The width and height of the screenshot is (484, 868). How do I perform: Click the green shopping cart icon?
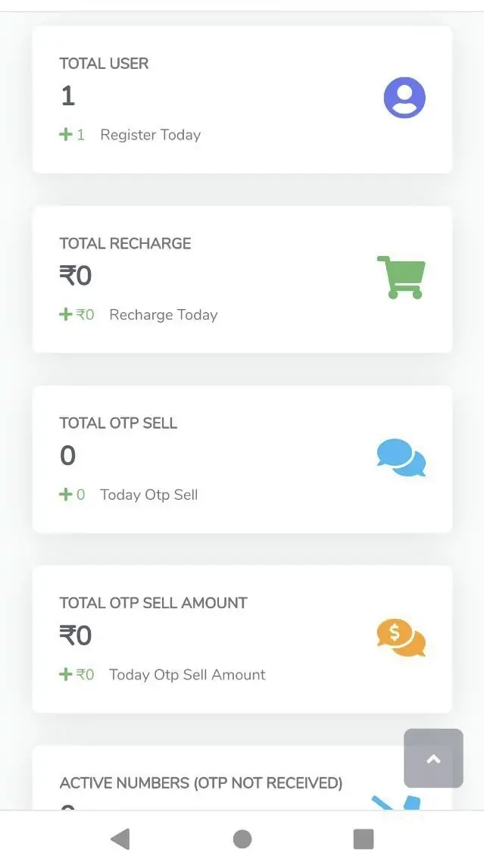point(401,277)
